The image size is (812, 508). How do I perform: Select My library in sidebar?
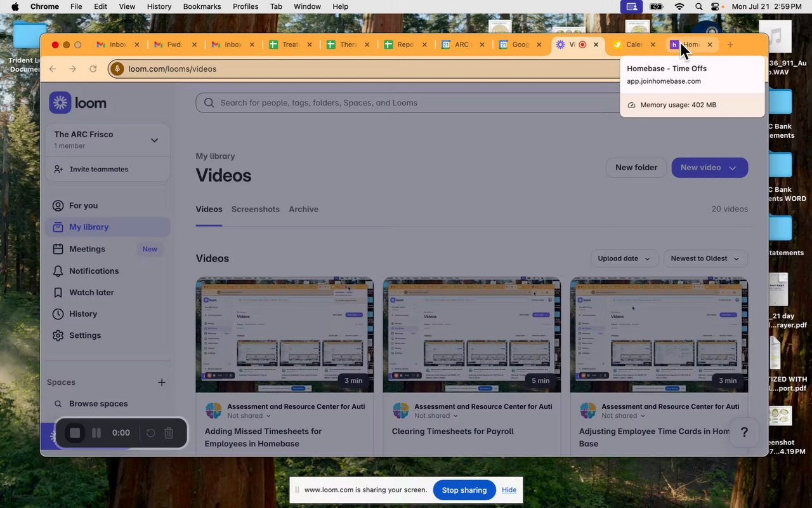108,227
